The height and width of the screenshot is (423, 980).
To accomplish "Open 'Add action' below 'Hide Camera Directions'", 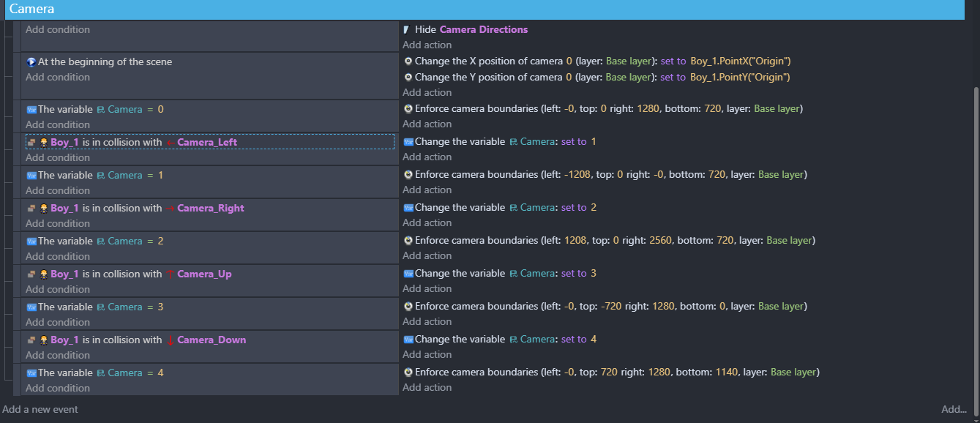I will point(427,45).
